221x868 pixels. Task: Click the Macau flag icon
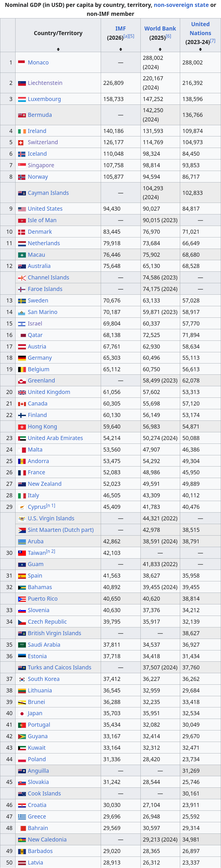point(22,255)
